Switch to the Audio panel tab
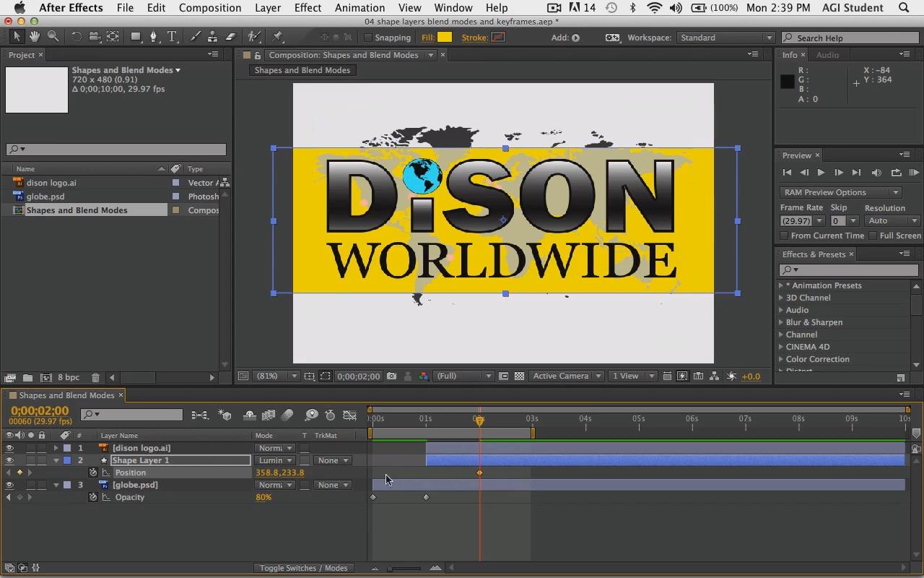 coord(827,55)
